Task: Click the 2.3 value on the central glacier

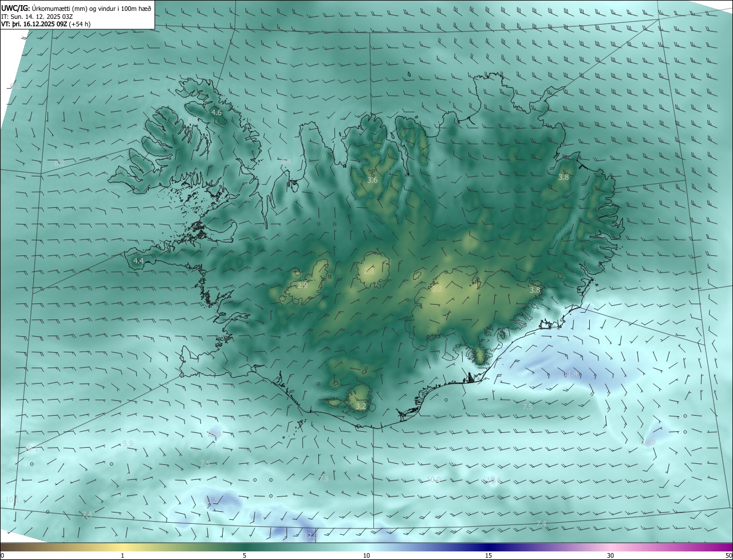Action: 369,271
